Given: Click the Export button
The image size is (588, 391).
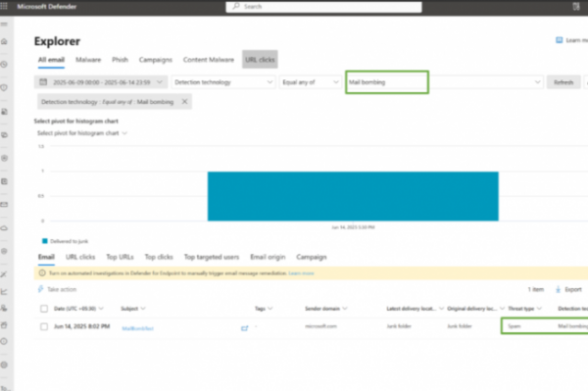Looking at the screenshot, I should 568,289.
